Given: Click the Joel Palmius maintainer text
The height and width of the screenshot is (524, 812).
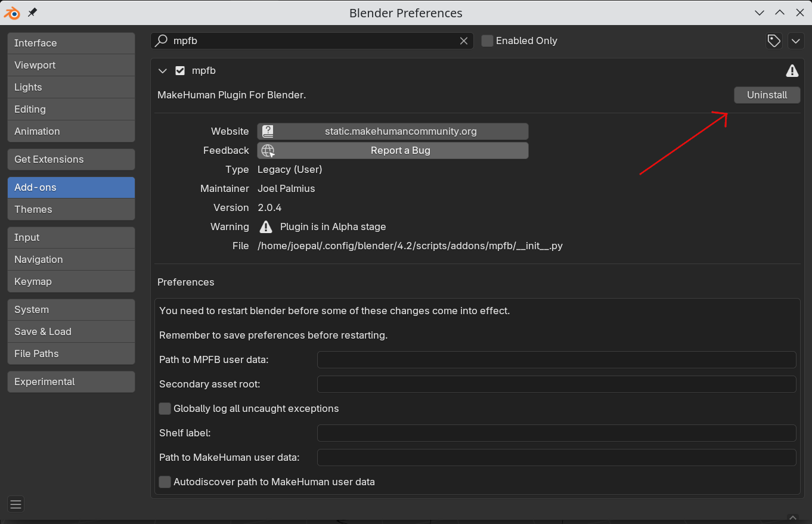Looking at the screenshot, I should tap(286, 188).
